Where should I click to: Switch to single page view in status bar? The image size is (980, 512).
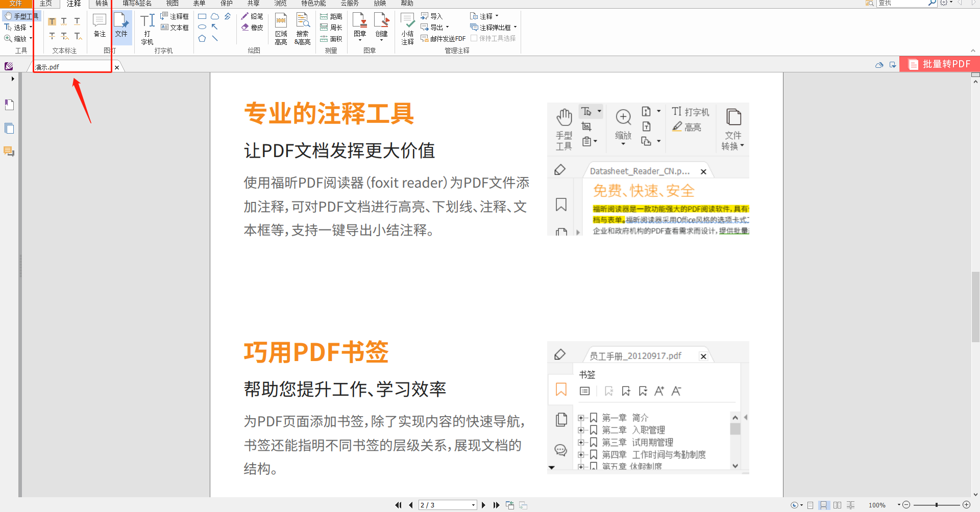coord(809,505)
